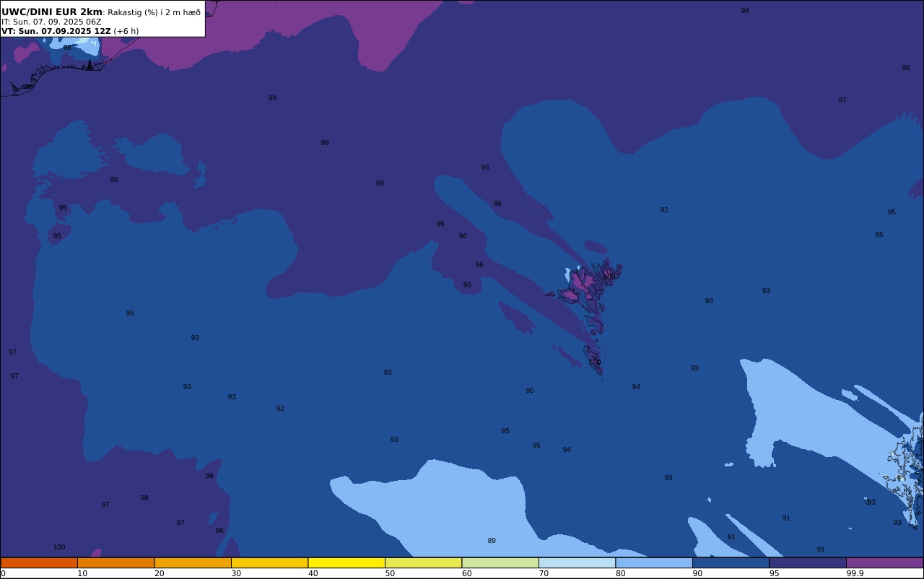Image resolution: width=924 pixels, height=579 pixels.
Task: Click the '99.9' legend tick label
Action: 855,573
